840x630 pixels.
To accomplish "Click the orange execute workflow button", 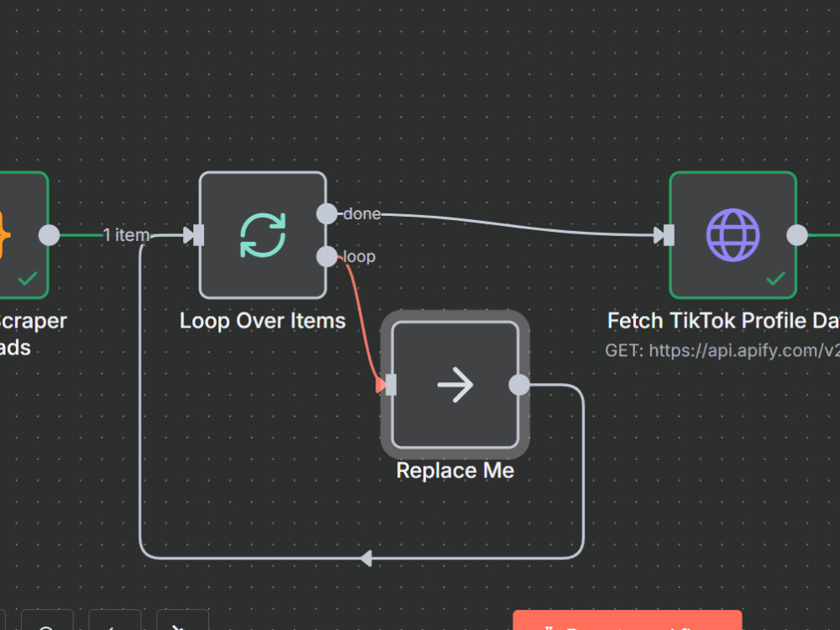I will click(627, 620).
